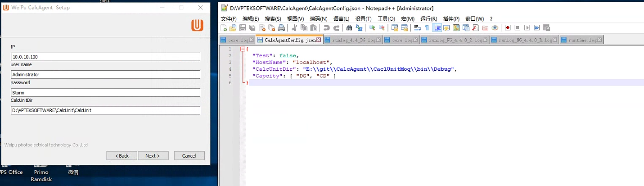
Task: Open the Replace dialog icon
Action: point(359,27)
